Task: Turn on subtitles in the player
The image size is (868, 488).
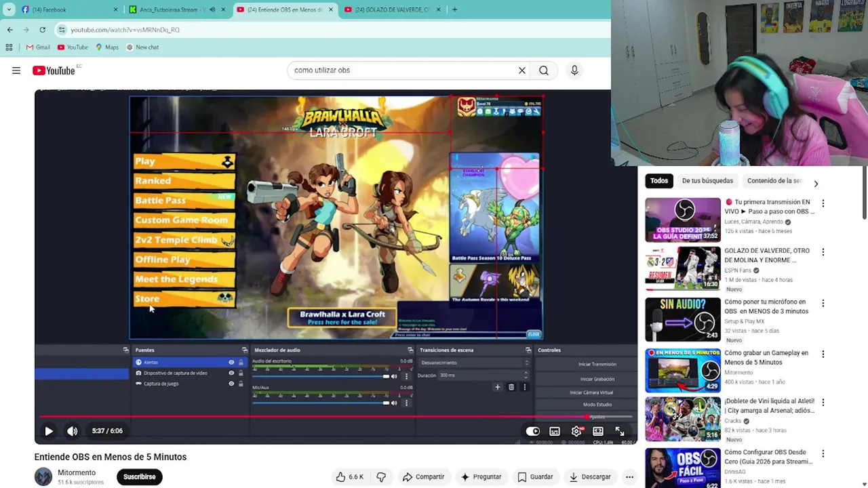Action: point(555,431)
